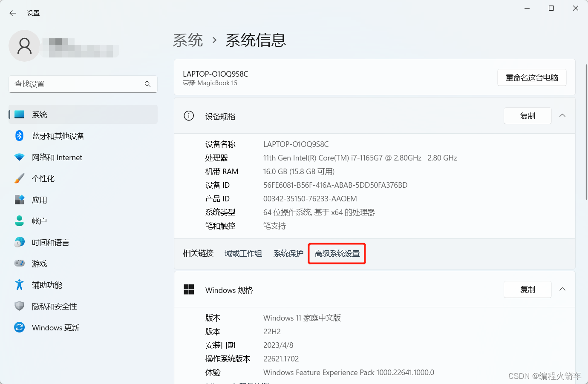
Task: Copy Windows specs with Windows 规格 复制 button
Action: coord(527,289)
